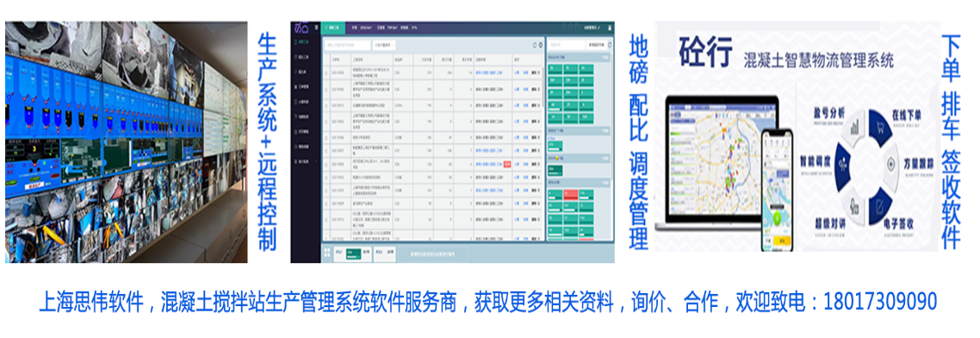This screenshot has width=980, height=338.
Task: Click the hamburger menu icon in dashboard header
Action: 316,28
